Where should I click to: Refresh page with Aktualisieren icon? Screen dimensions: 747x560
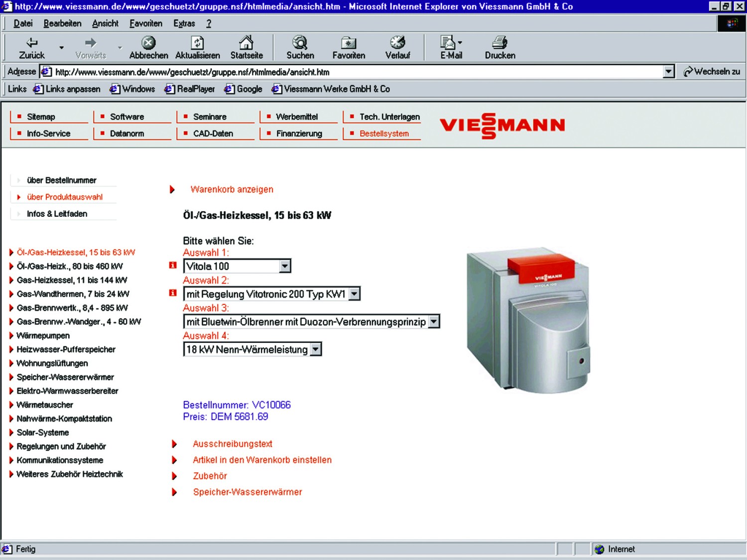198,42
